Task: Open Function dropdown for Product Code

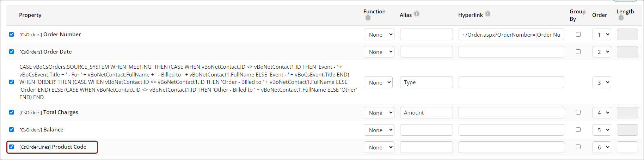Action: point(379,147)
